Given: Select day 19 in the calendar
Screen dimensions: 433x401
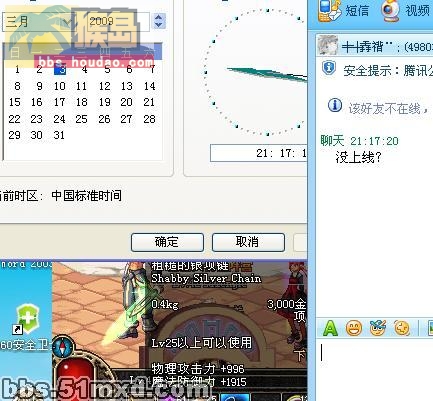Looking at the screenshot, I should tap(104, 102).
